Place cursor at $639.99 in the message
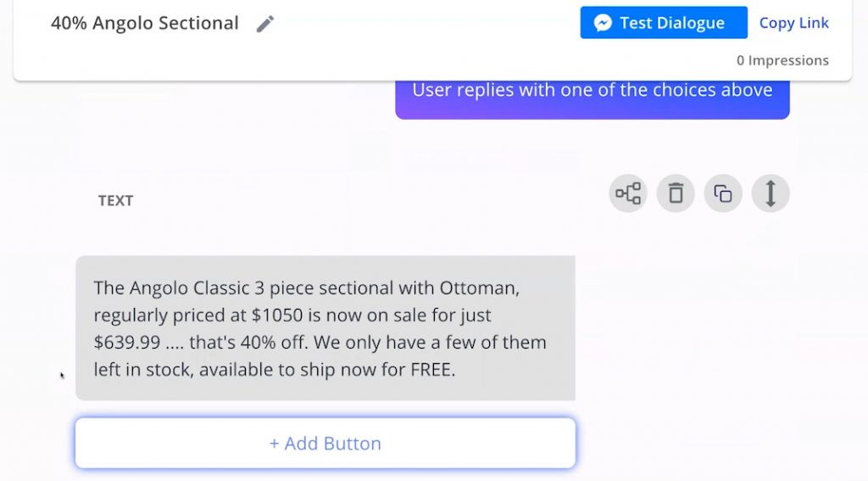The image size is (868, 481). tap(127, 343)
